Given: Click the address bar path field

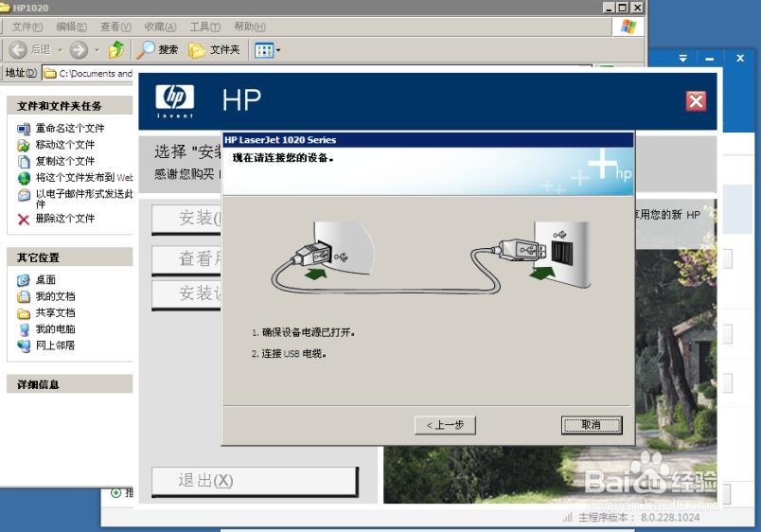Looking at the screenshot, I should tap(87, 73).
